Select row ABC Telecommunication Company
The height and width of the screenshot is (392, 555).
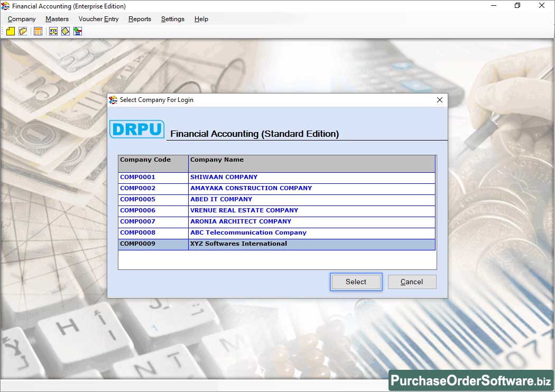pos(277,233)
